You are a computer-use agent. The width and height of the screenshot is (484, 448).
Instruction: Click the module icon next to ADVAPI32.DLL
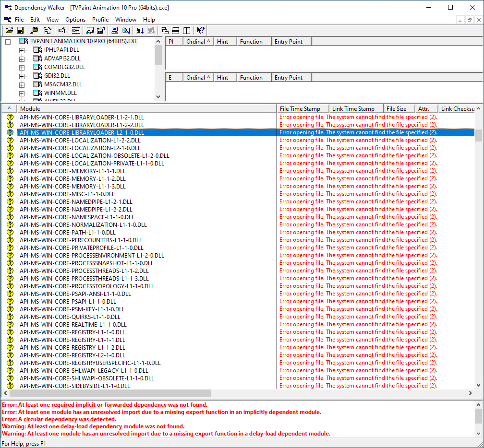[37, 58]
